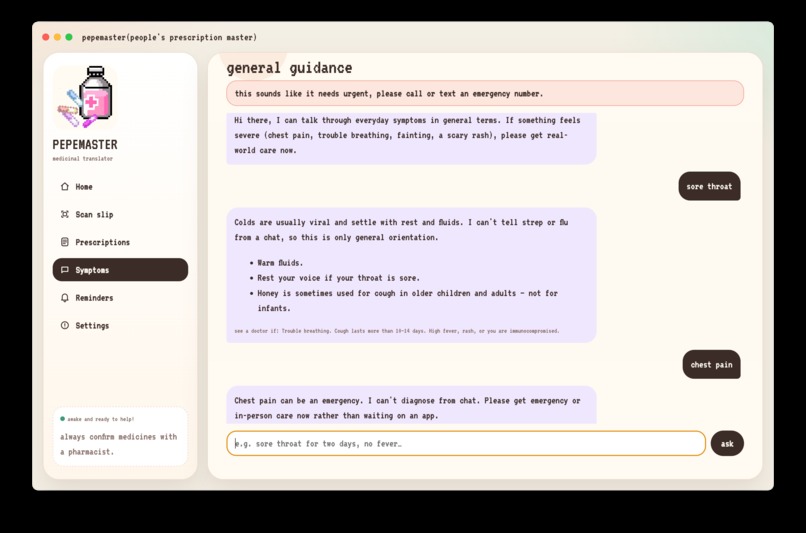Click the Home house icon

pyautogui.click(x=65, y=187)
